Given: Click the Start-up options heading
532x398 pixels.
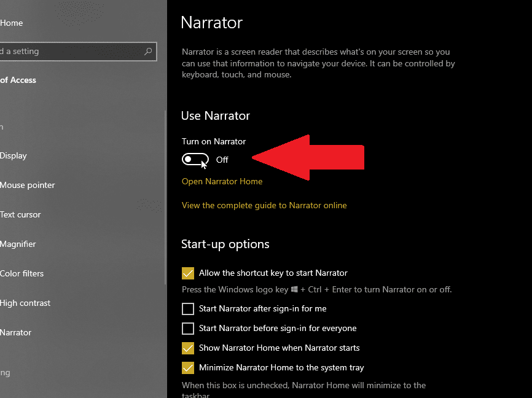Looking at the screenshot, I should (x=225, y=244).
